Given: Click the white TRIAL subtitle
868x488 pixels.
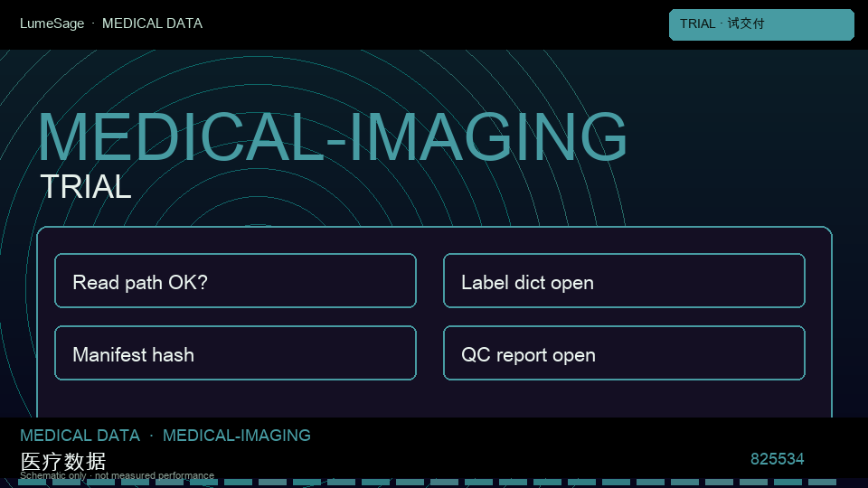Looking at the screenshot, I should [x=86, y=186].
